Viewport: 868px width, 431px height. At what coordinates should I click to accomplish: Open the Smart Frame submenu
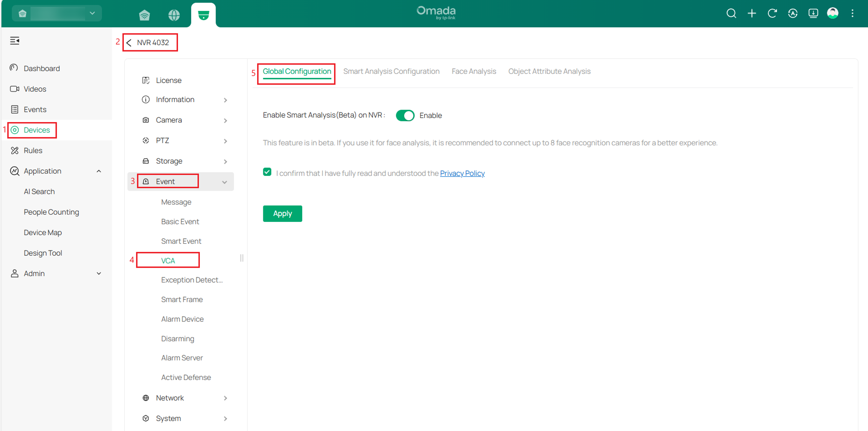click(182, 299)
